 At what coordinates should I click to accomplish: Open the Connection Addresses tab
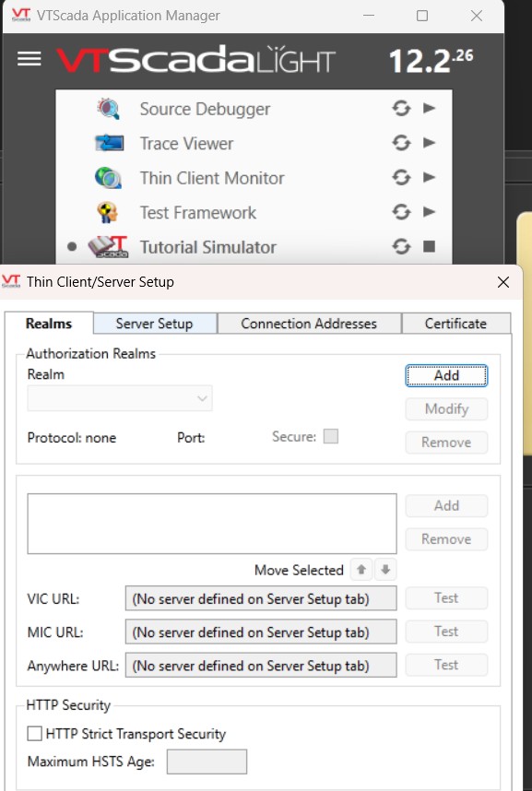(309, 324)
